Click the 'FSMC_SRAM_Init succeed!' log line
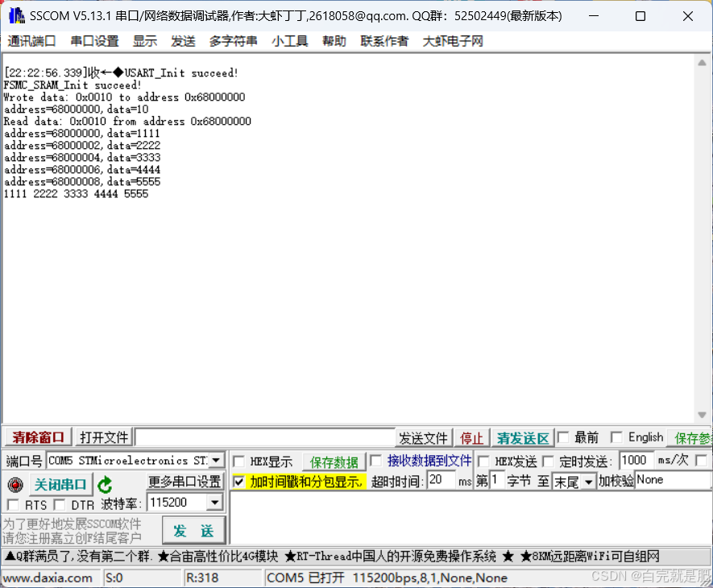Image resolution: width=713 pixels, height=588 pixels. (73, 85)
